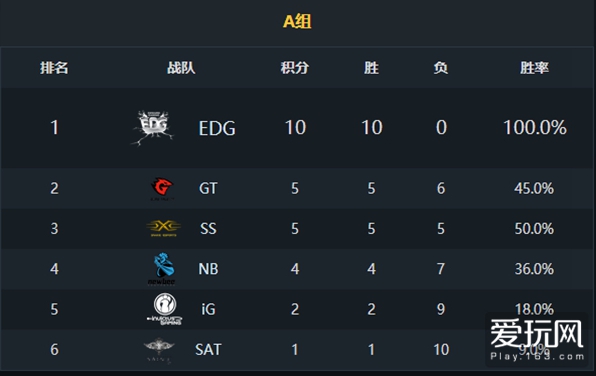Click the EDG team logo
596x376 pixels.
coord(153,128)
